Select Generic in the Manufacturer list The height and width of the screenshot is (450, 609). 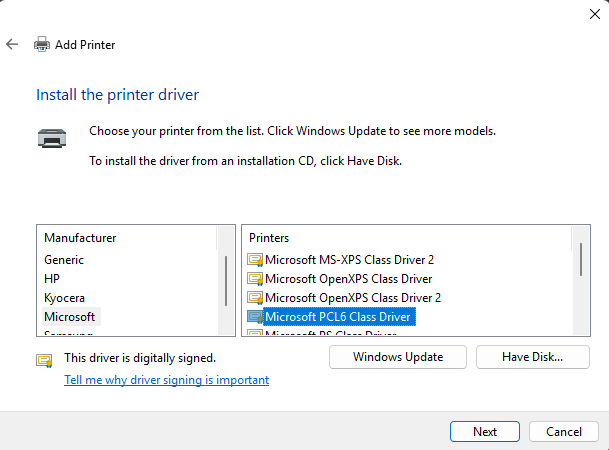pyautogui.click(x=64, y=260)
